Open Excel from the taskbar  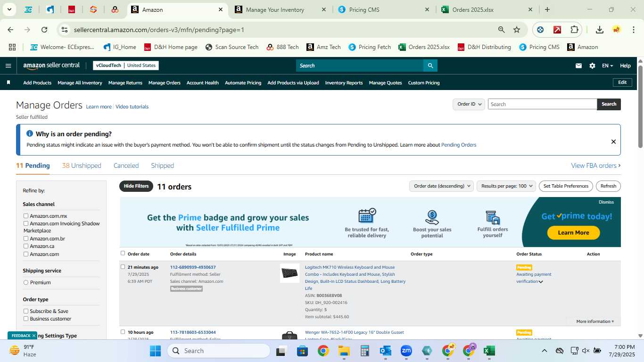pos(489,351)
